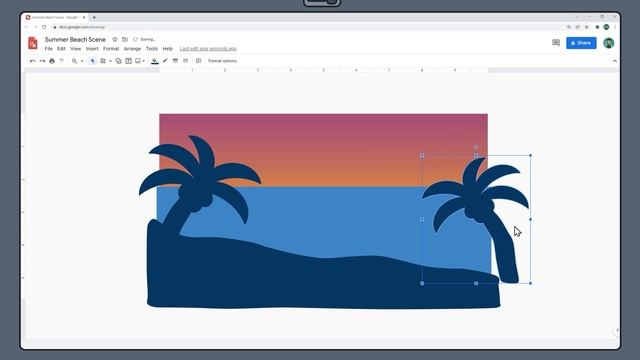Open Format options panel
This screenshot has width=640, height=360.
coord(222,61)
